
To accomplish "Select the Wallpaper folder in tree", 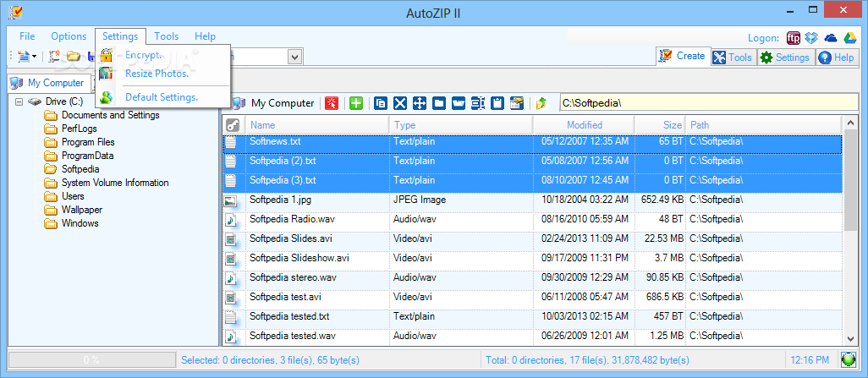I will (82, 210).
